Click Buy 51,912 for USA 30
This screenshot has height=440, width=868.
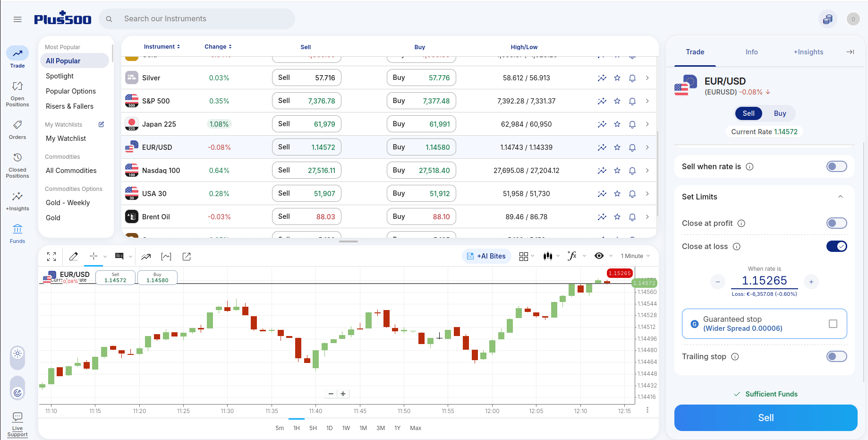point(421,193)
